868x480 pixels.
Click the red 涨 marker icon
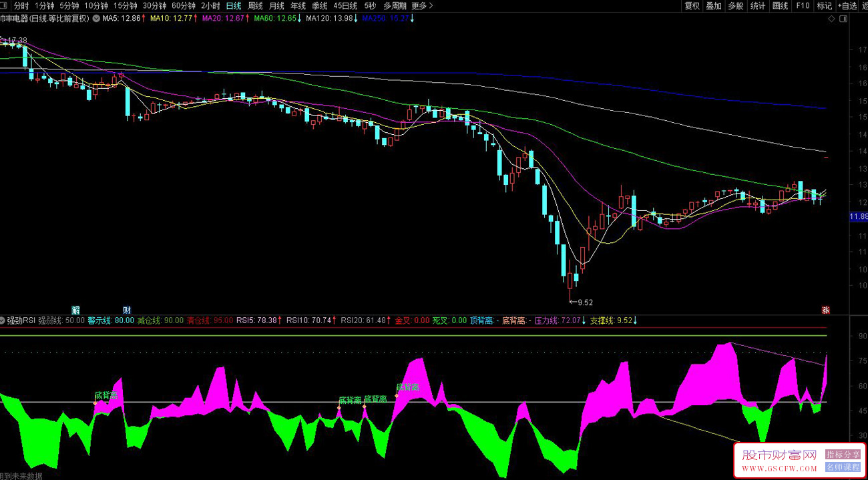click(825, 310)
